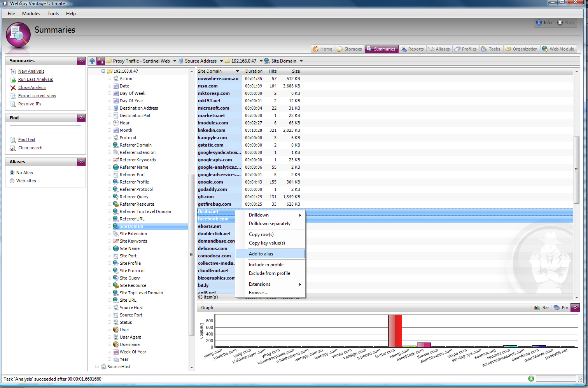Open the Modules menu

click(x=31, y=14)
